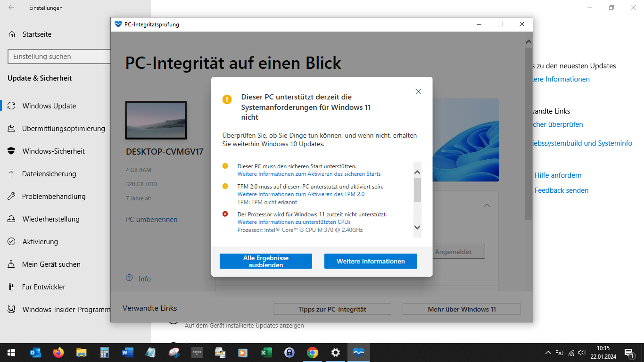Open the Calculator taskbar icon
The width and height of the screenshot is (644, 362).
click(105, 353)
